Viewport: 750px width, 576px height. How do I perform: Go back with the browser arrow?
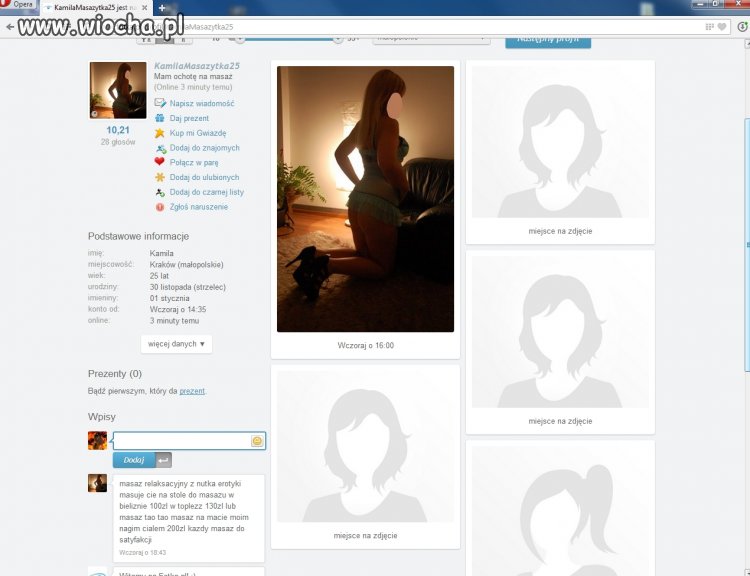10,27
